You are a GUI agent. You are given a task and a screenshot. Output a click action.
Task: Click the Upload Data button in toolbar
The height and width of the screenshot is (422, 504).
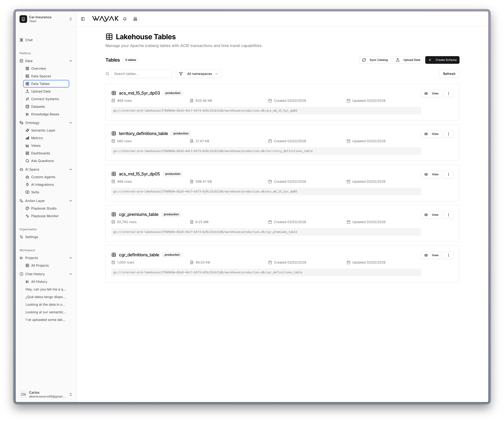(x=408, y=60)
